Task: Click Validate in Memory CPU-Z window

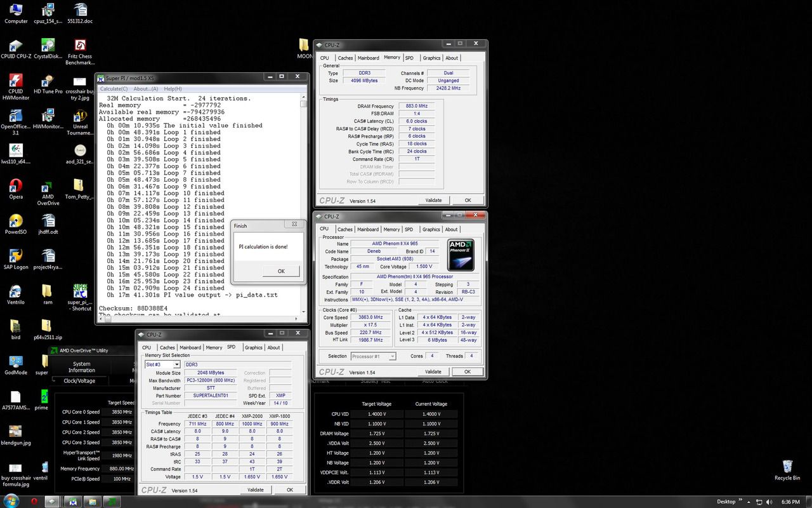Action: (x=433, y=200)
